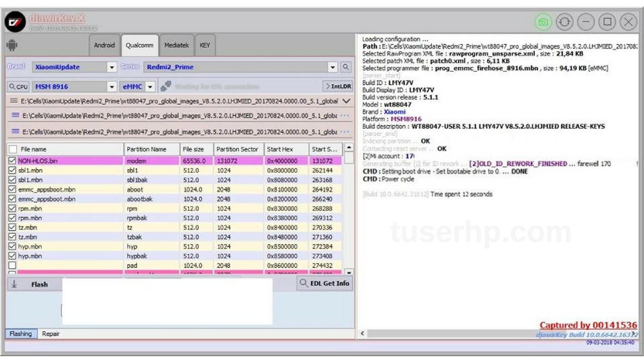Viewport: 644px width, 362px height.
Task: Click the IntLDR button
Action: (337, 86)
